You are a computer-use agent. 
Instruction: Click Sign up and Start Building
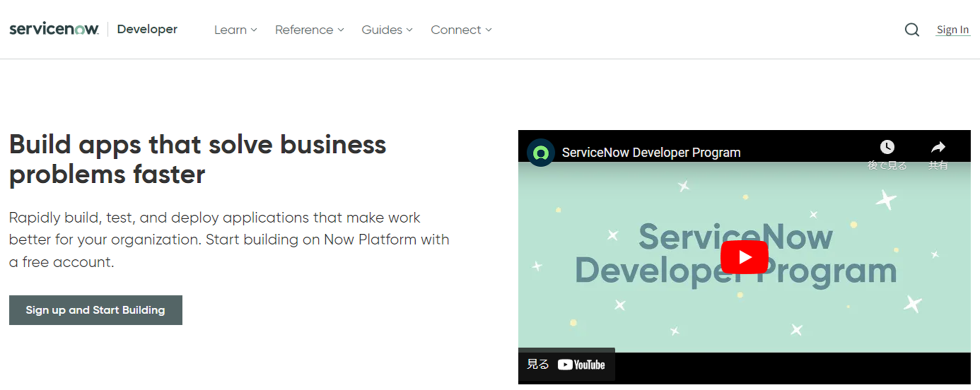(x=95, y=310)
